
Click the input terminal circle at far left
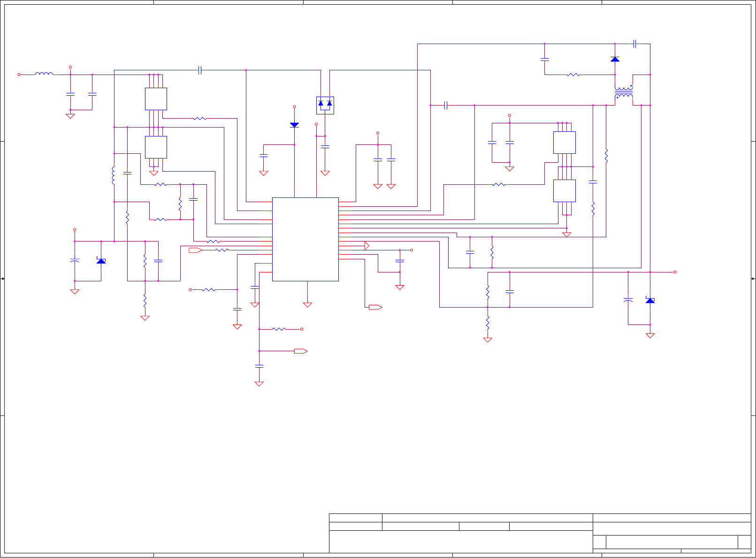point(19,75)
